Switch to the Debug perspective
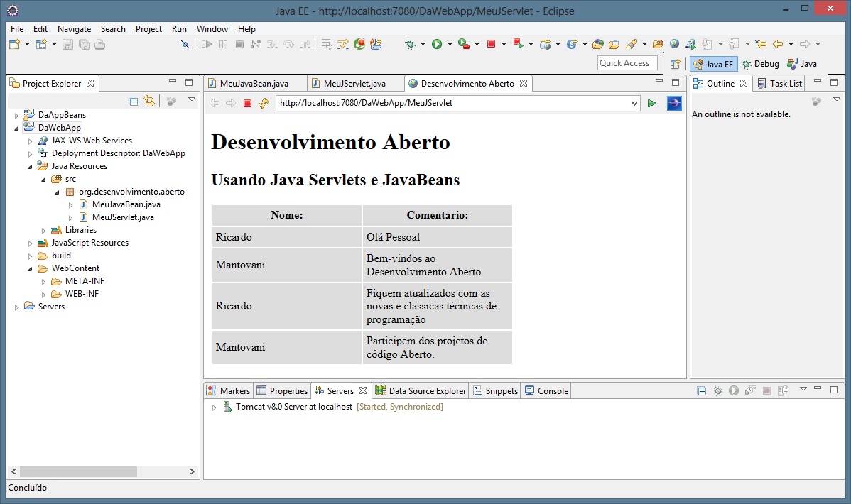This screenshot has width=851, height=504. pyautogui.click(x=759, y=64)
